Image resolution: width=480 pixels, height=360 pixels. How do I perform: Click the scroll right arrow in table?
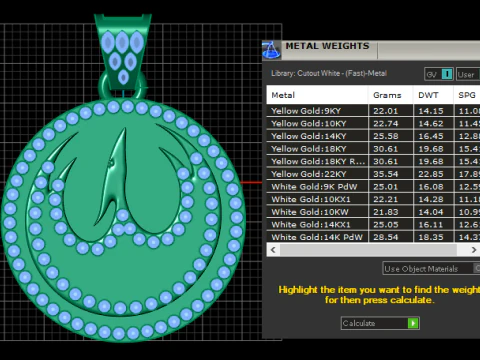pos(474,250)
